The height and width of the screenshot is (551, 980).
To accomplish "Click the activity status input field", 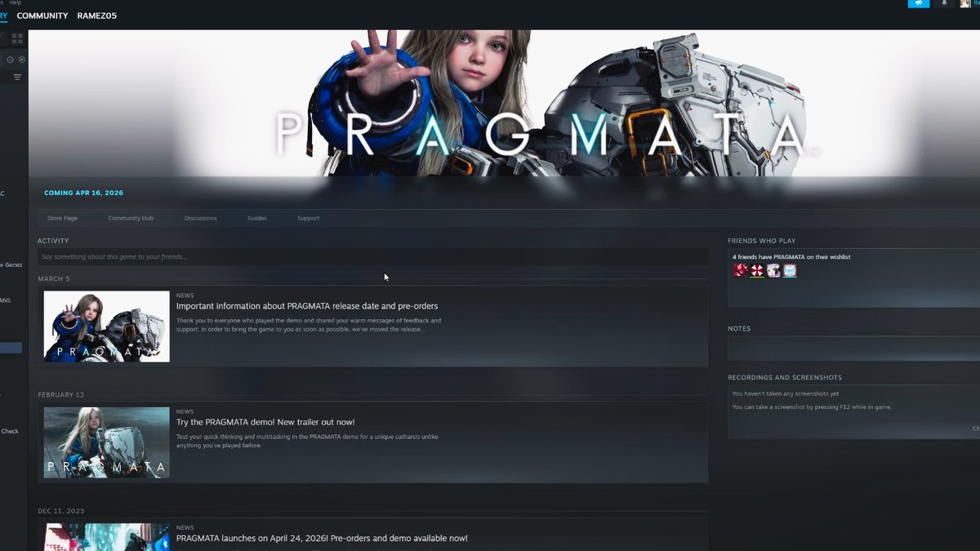I will pos(372,257).
